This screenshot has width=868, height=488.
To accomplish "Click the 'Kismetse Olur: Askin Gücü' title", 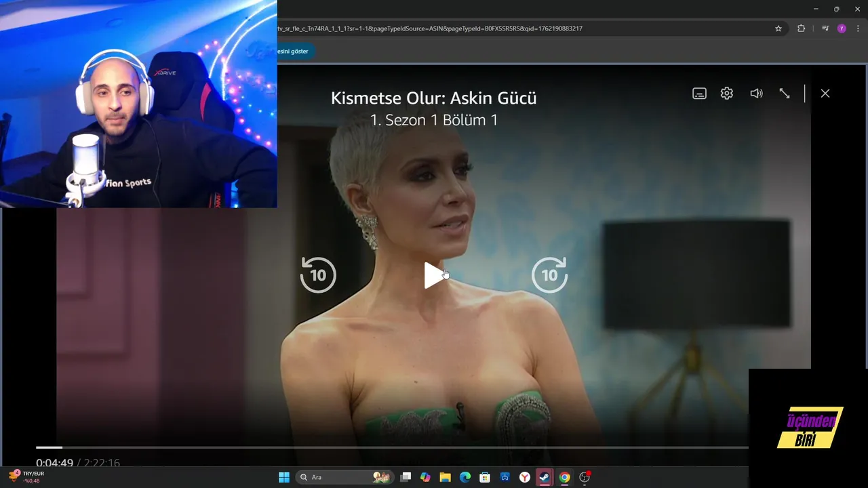I will 434,98.
